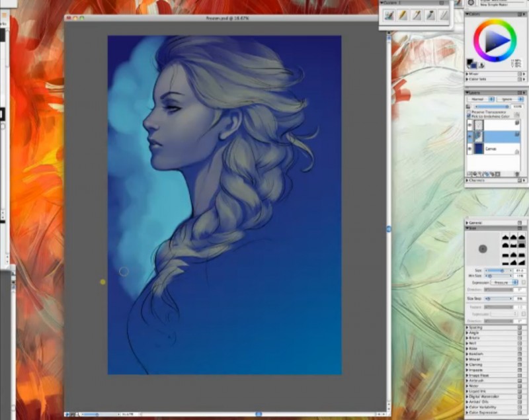Viewport: 529px width, 420px height.
Task: Expand the Airbrush section
Action: pos(468,380)
